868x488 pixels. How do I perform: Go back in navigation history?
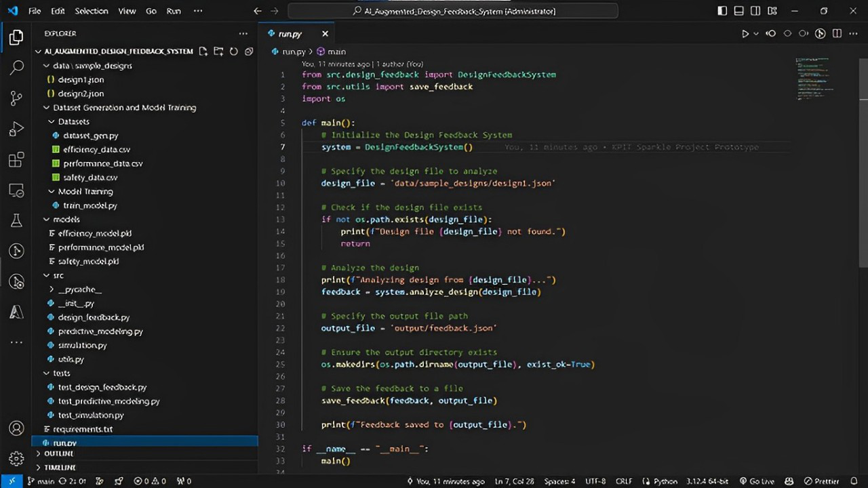pos(257,11)
